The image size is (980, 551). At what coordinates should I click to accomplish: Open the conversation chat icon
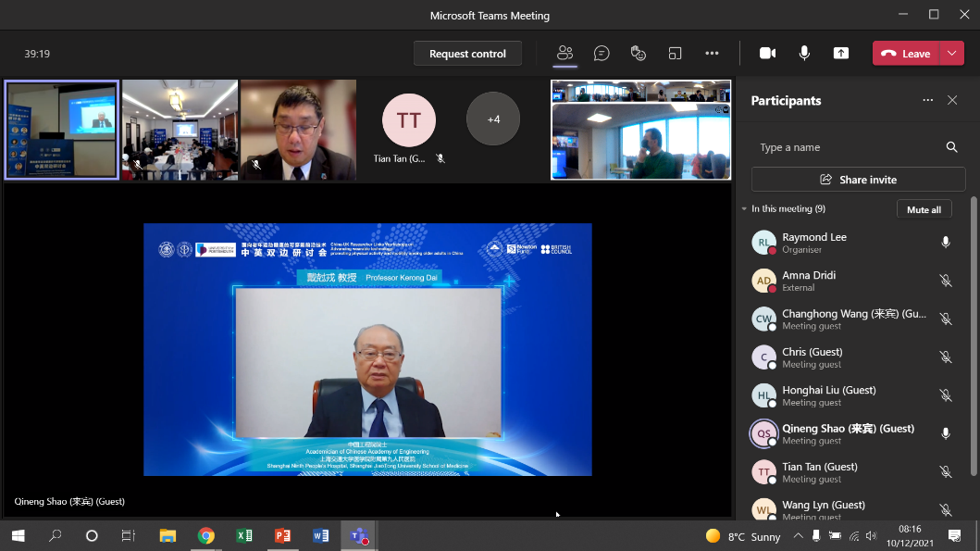tap(602, 54)
